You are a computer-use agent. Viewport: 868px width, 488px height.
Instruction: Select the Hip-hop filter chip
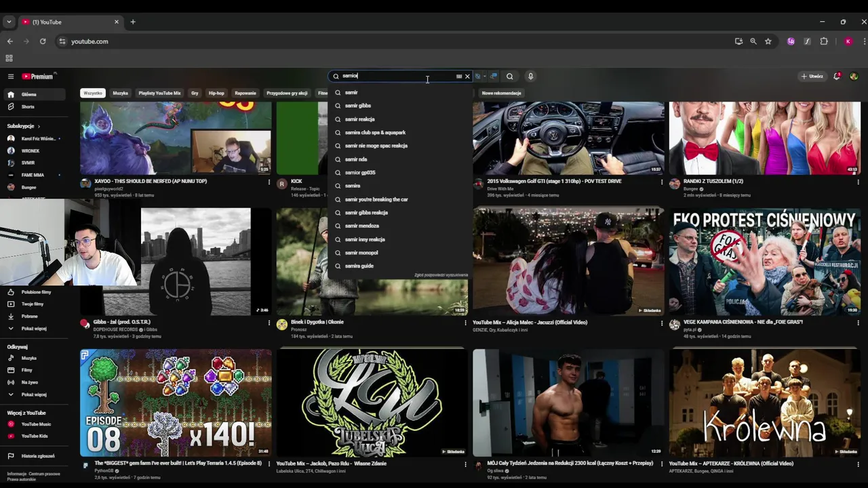[x=216, y=93]
